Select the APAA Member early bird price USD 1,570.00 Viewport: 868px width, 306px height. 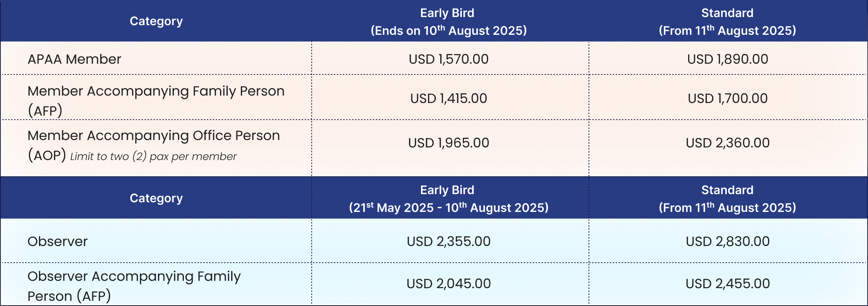pos(448,59)
